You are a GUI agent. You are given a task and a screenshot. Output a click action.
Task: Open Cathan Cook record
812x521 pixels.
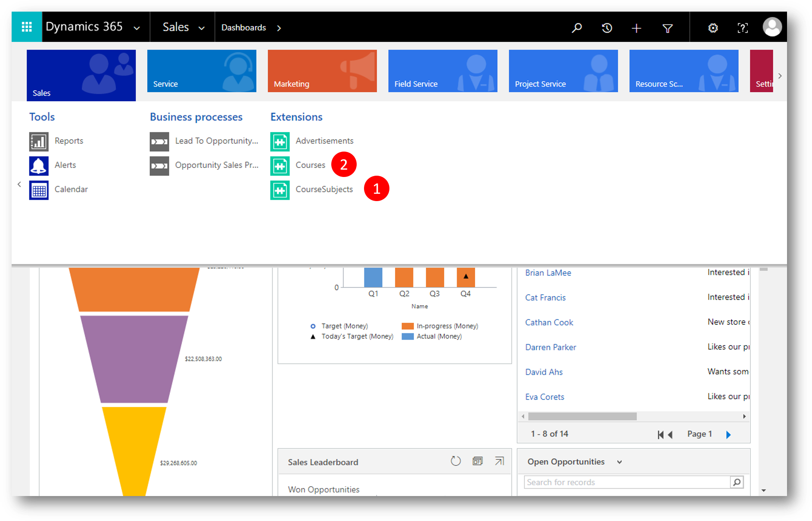(549, 323)
